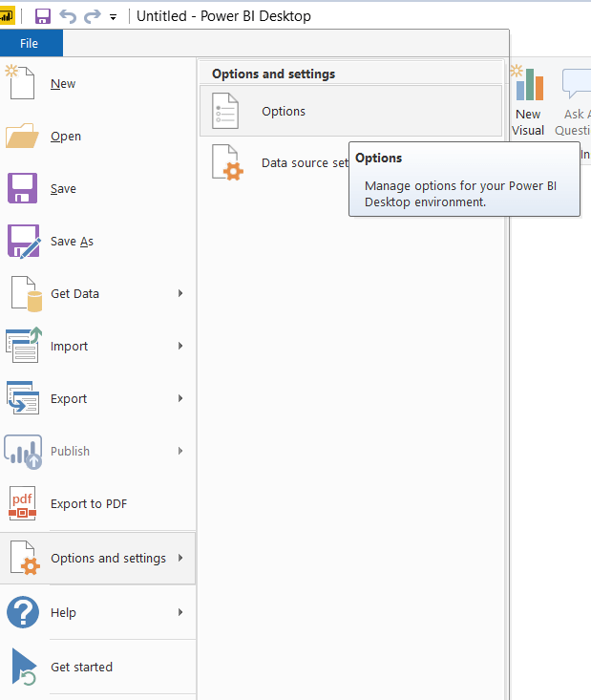Click the New Visual chart icon
591x700 pixels.
tap(528, 83)
